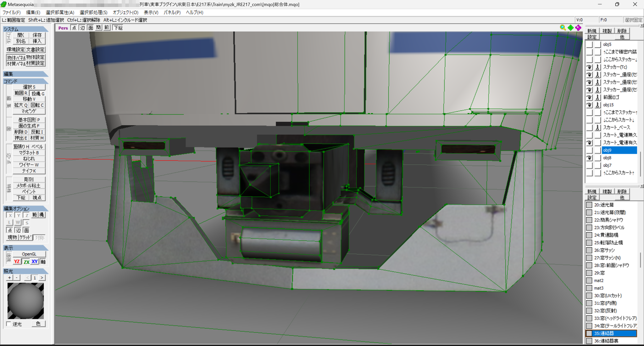Toggle 面 in edit options panel
Screen dimensions: 644x346
pos(26,230)
